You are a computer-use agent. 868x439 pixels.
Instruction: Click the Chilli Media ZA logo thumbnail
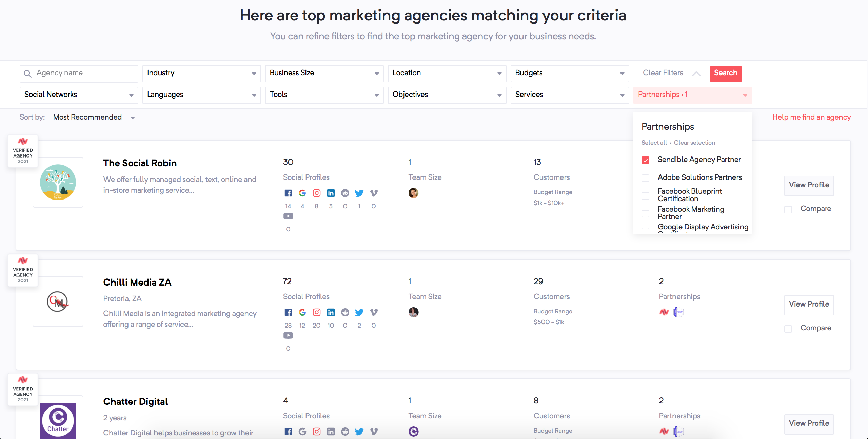(x=58, y=301)
